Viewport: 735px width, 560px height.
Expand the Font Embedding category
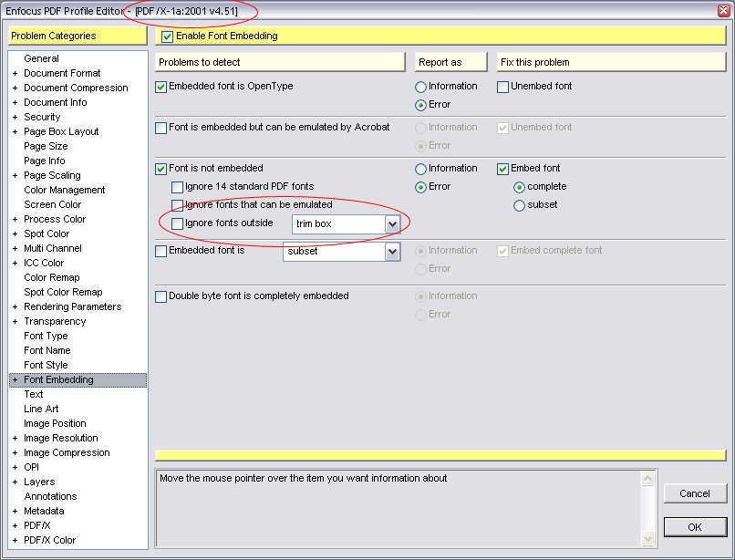pyautogui.click(x=15, y=380)
